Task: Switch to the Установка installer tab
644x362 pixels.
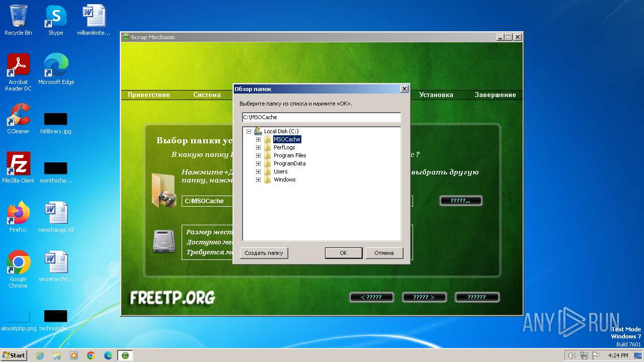Action: click(436, 95)
